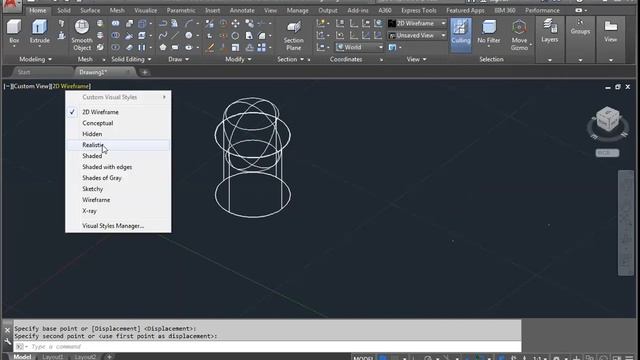Select Wireframe visual style in menu
Screen dimensions: 640x360
point(118,200)
